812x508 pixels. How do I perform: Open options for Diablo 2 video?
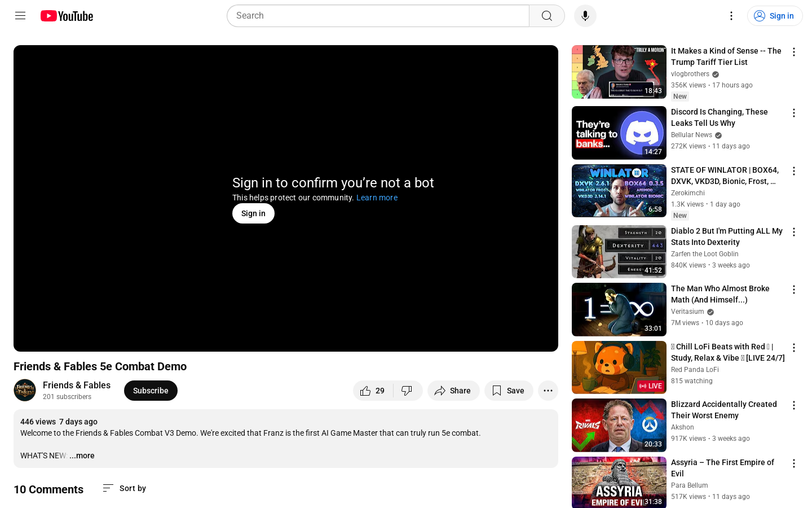(794, 232)
